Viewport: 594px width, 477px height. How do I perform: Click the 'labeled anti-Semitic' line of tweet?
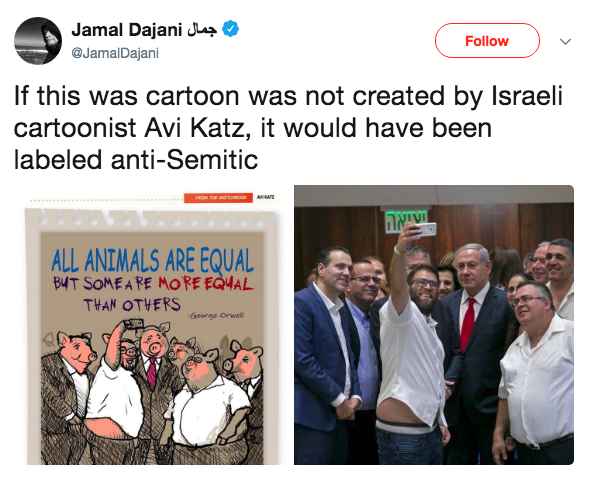click(x=136, y=160)
